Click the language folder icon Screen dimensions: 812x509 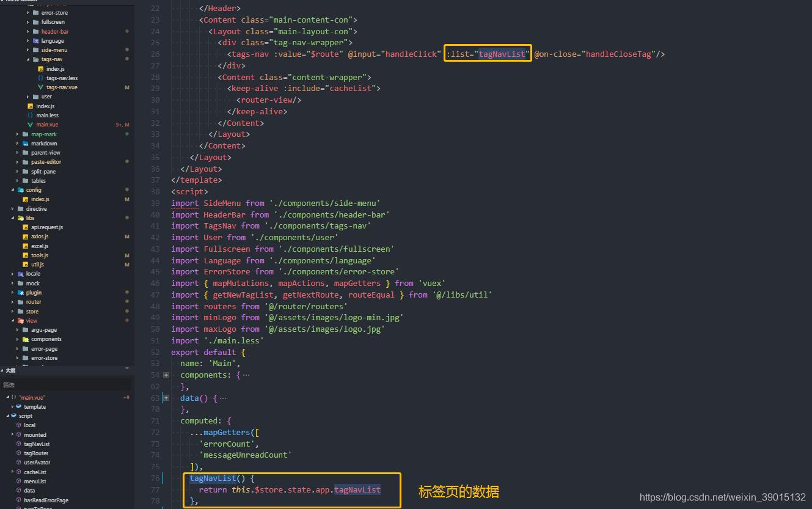tap(35, 41)
